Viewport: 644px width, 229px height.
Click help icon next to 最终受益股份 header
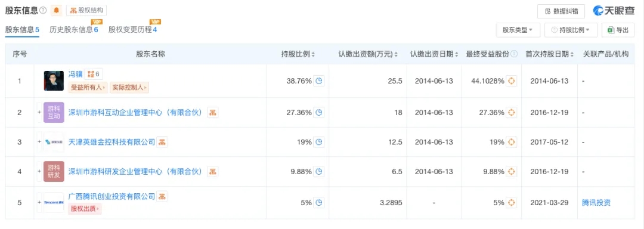(514, 54)
